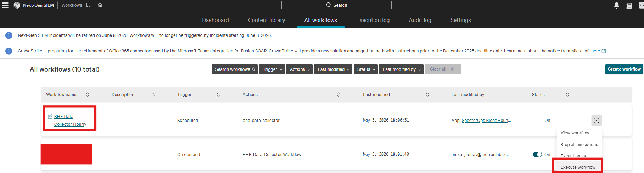Click the info icon of the Next-Gen SIEM retirement notice

pos(9,35)
